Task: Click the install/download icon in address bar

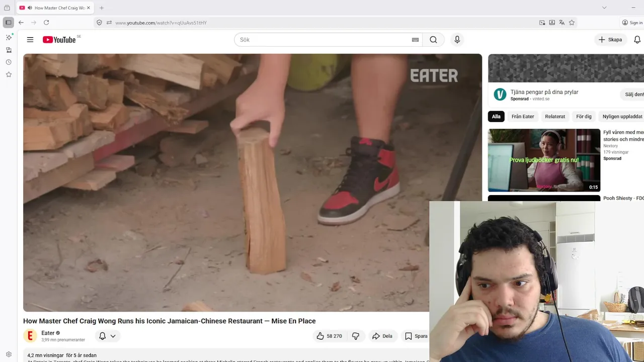Action: (x=552, y=23)
